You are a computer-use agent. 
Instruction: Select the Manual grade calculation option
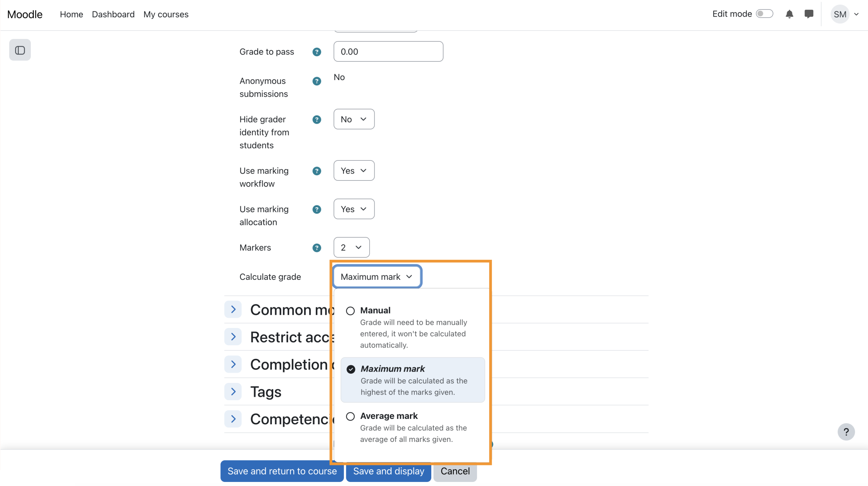[351, 311]
